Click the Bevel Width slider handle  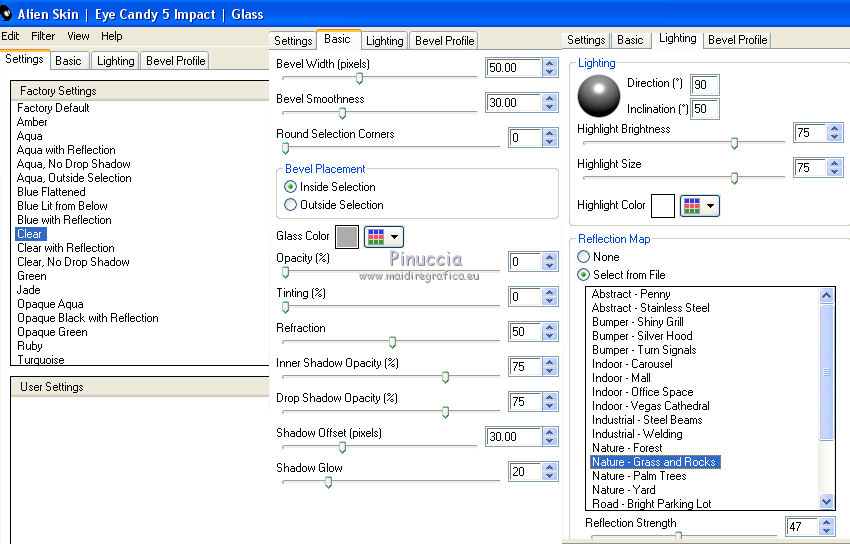[x=359, y=79]
